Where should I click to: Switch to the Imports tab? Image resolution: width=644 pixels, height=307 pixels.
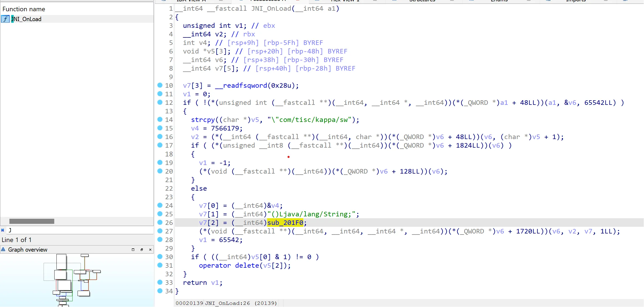pos(576,1)
